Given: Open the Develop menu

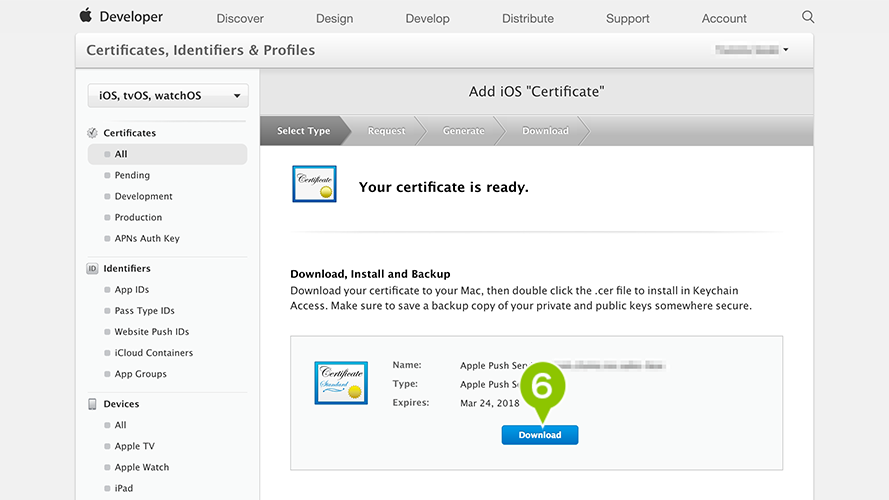Looking at the screenshot, I should pyautogui.click(x=427, y=18).
